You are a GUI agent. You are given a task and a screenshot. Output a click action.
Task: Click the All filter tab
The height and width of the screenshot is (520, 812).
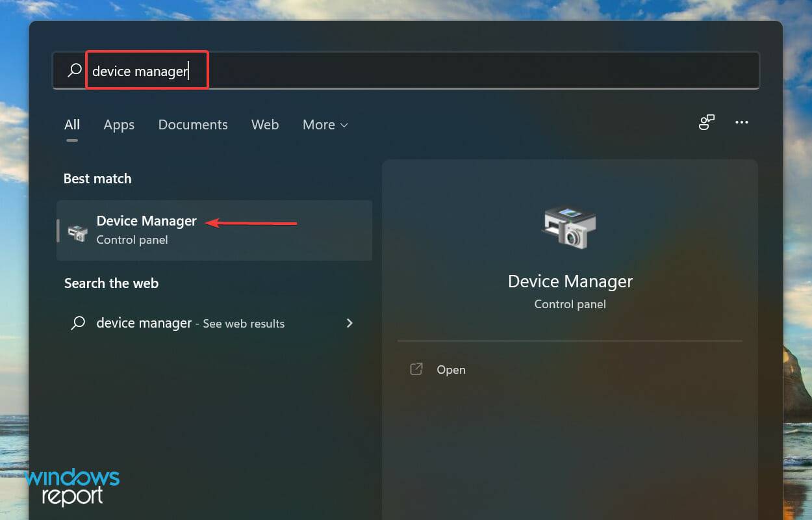[72, 125]
